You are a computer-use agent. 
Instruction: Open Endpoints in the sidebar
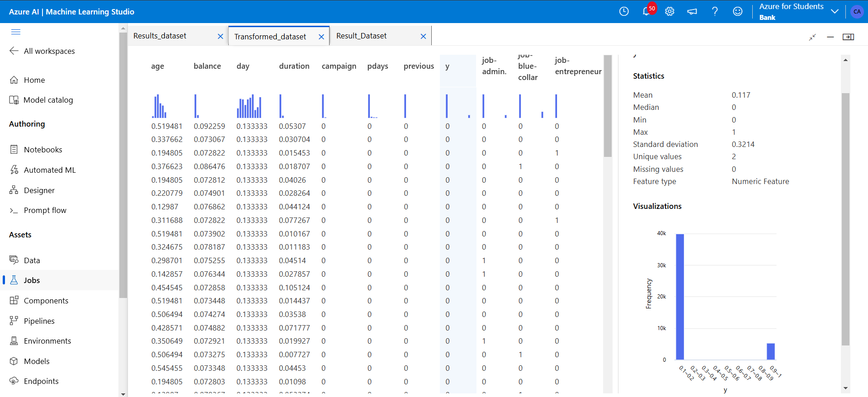coord(41,381)
